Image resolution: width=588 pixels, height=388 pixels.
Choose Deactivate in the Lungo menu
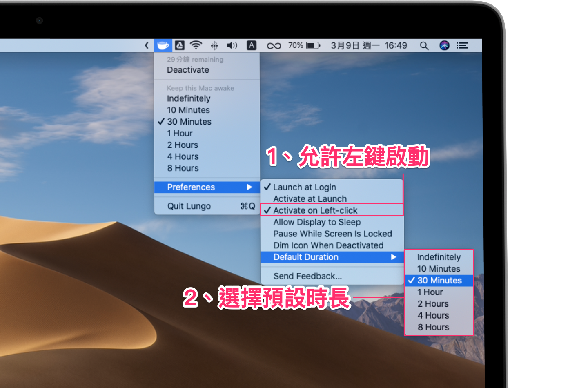point(207,70)
